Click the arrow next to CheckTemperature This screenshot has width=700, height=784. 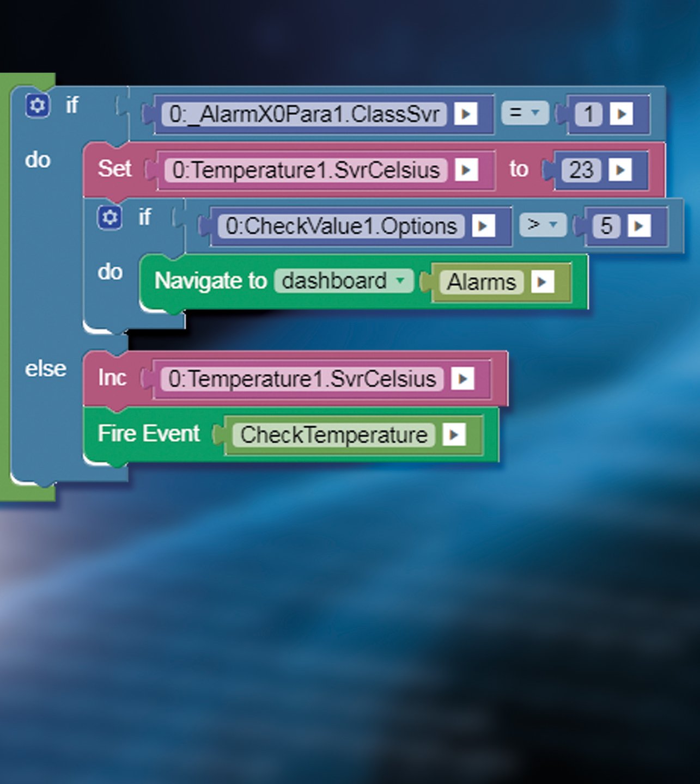[x=454, y=435]
